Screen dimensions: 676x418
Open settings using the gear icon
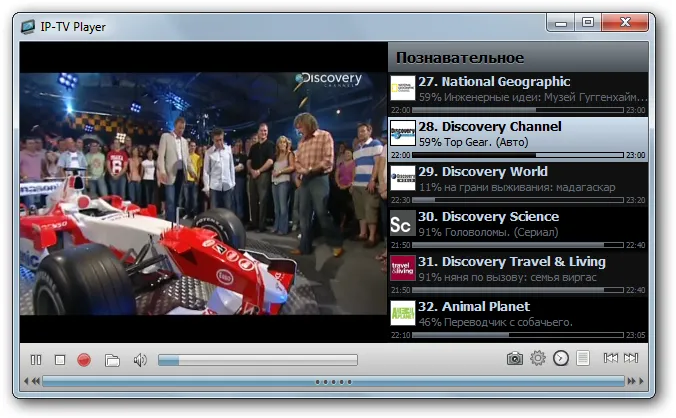pyautogui.click(x=538, y=358)
